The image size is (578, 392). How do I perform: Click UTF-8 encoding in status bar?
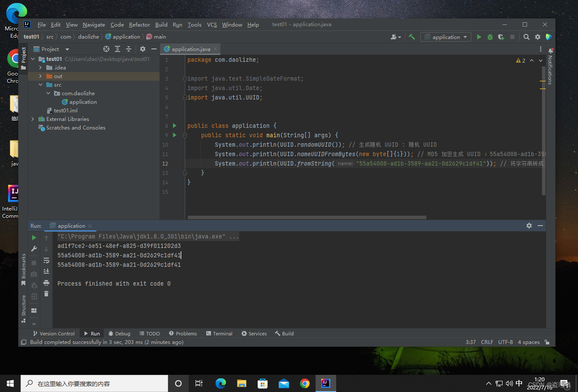[x=506, y=342]
